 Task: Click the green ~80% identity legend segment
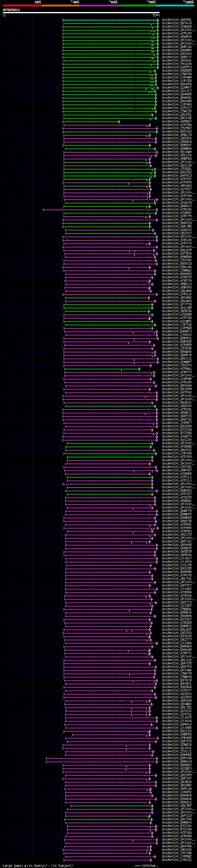[137, 6]
